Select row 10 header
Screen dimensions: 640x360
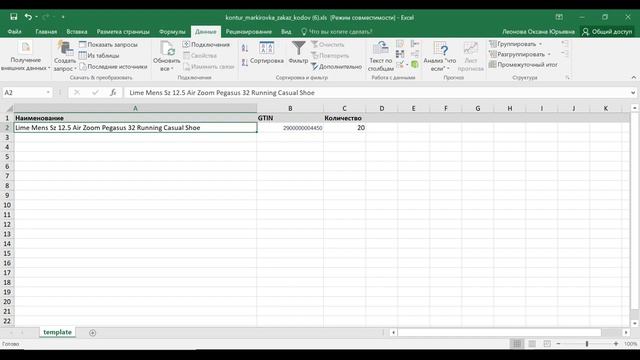pyautogui.click(x=7, y=205)
